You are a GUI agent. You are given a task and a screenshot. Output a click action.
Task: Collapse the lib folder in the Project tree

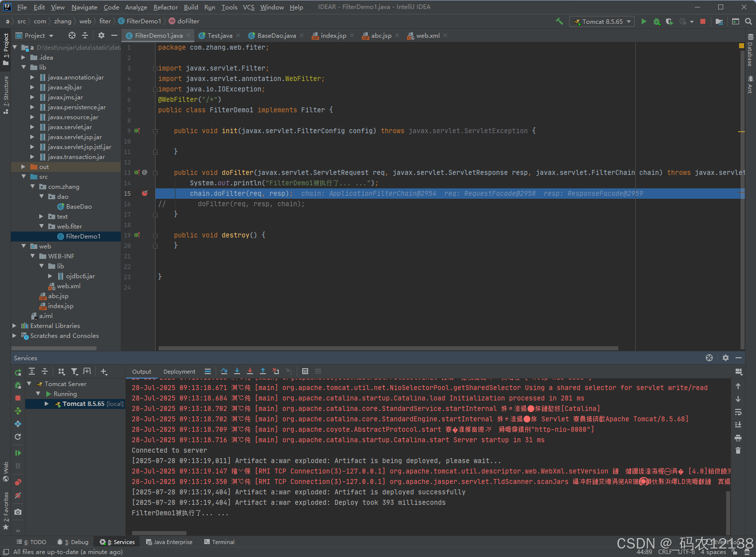click(x=23, y=67)
